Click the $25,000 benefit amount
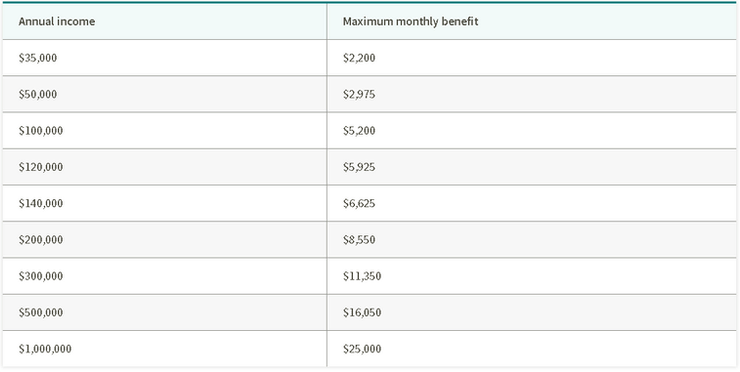 [x=362, y=349]
